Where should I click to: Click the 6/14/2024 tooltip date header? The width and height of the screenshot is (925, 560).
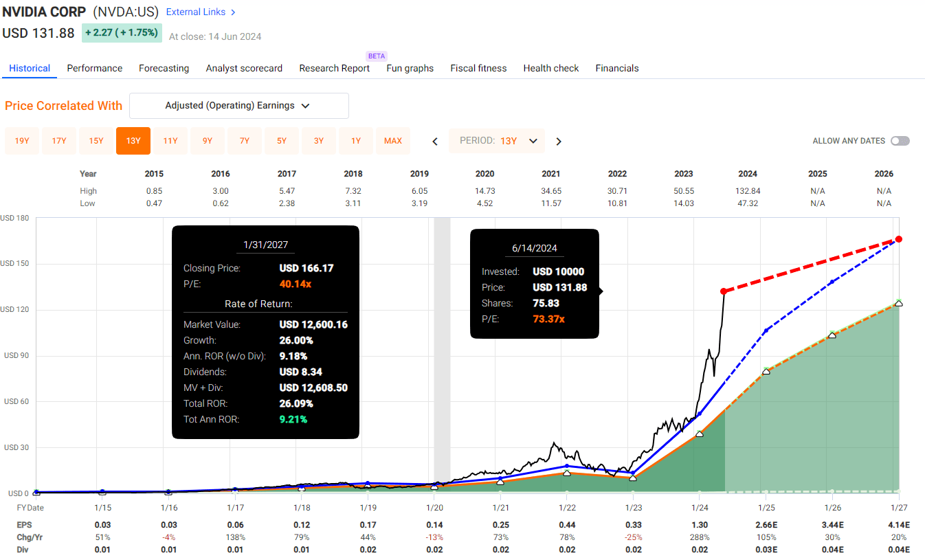535,248
